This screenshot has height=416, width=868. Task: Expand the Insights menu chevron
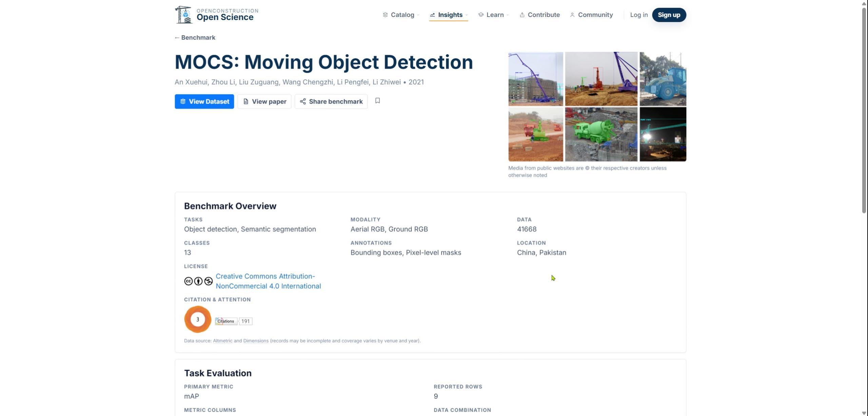point(467,15)
